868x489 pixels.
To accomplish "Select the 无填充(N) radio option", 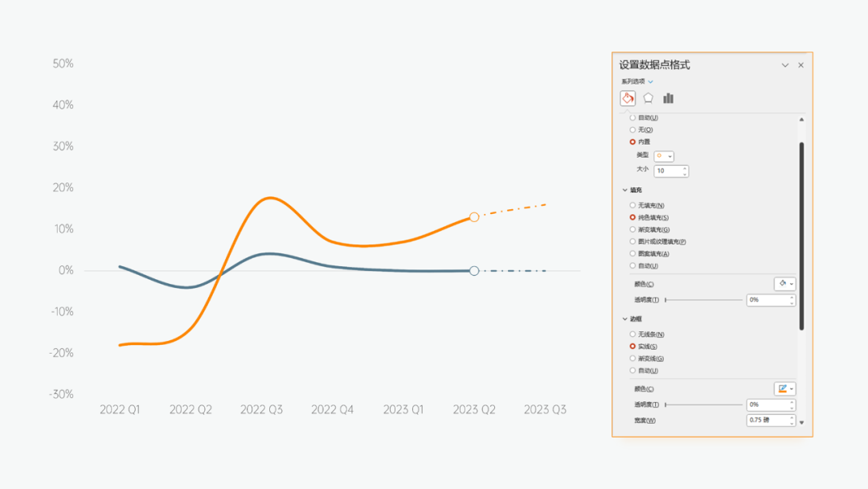I will [x=633, y=206].
